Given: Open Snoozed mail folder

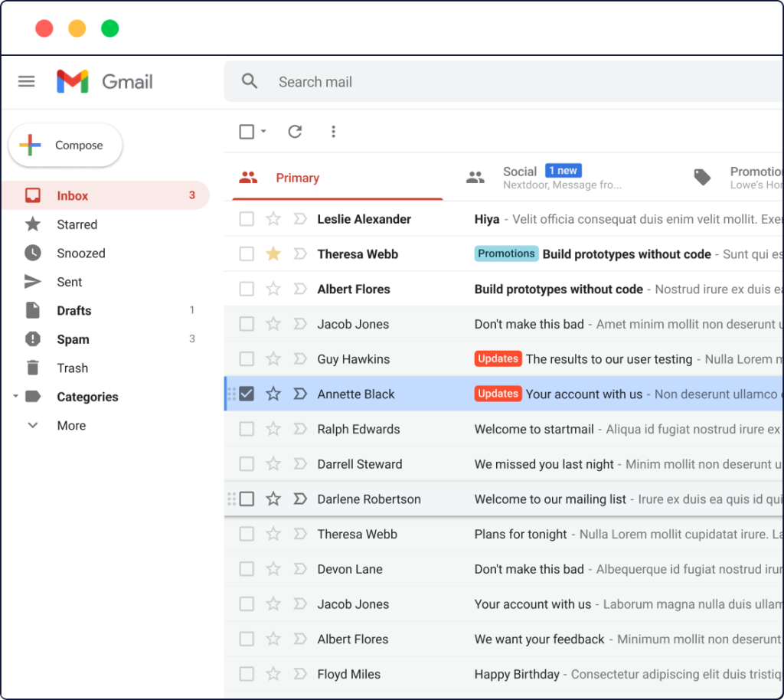Looking at the screenshot, I should (x=80, y=254).
